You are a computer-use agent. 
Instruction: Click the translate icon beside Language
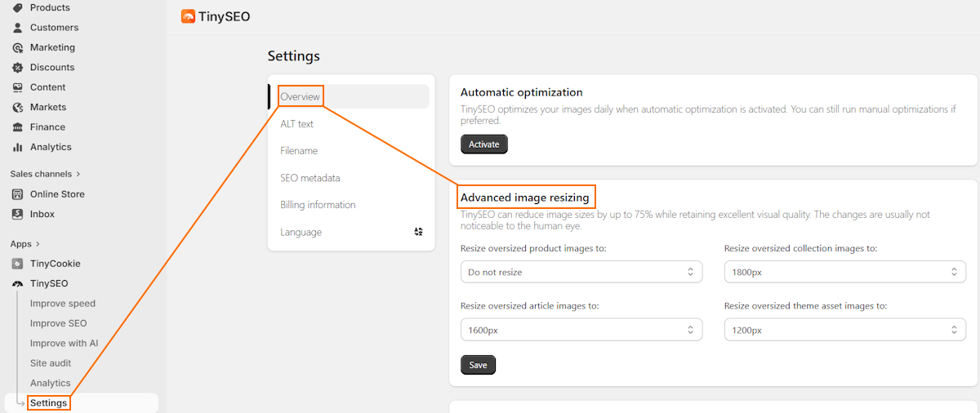coord(419,232)
